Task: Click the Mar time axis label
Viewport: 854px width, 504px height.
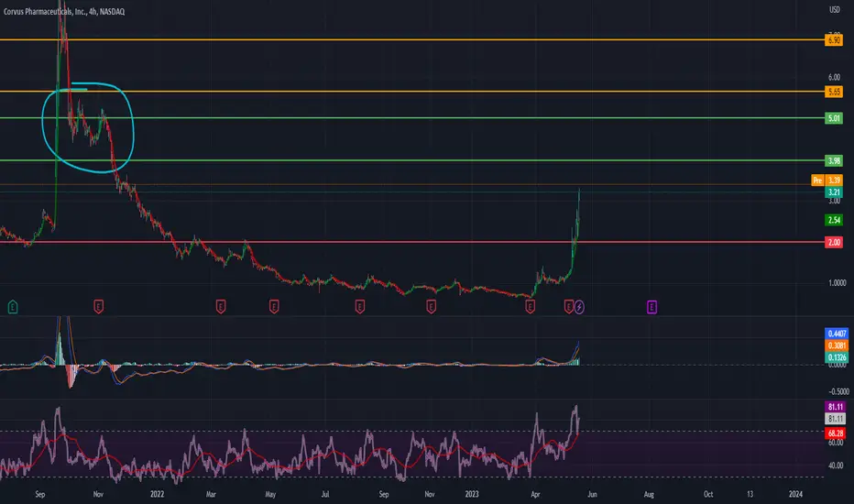Action: 211,494
